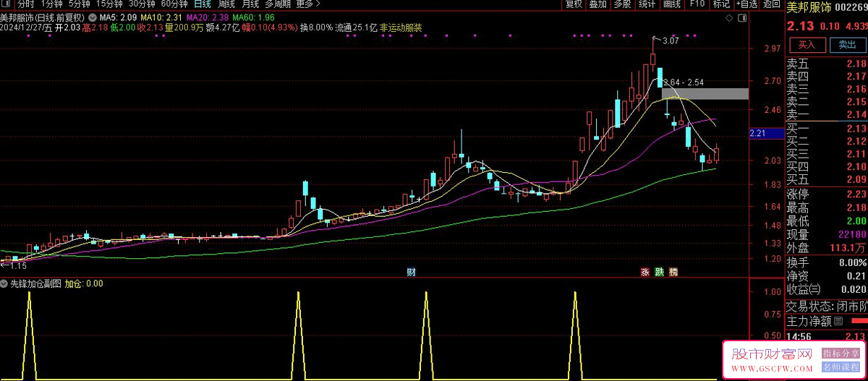Expand the 更多 periods menu
This screenshot has width=868, height=381.
tap(309, 4)
